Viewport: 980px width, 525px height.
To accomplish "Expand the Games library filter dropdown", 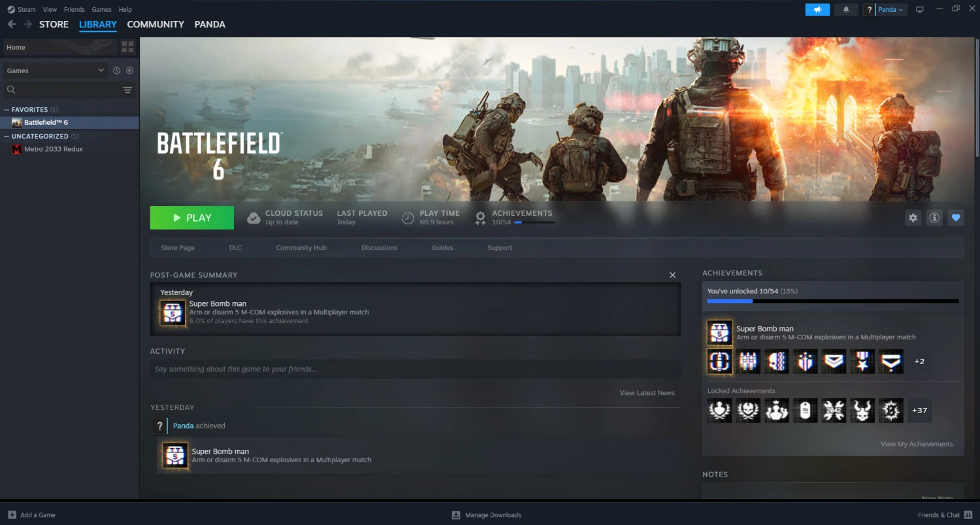I will [55, 71].
